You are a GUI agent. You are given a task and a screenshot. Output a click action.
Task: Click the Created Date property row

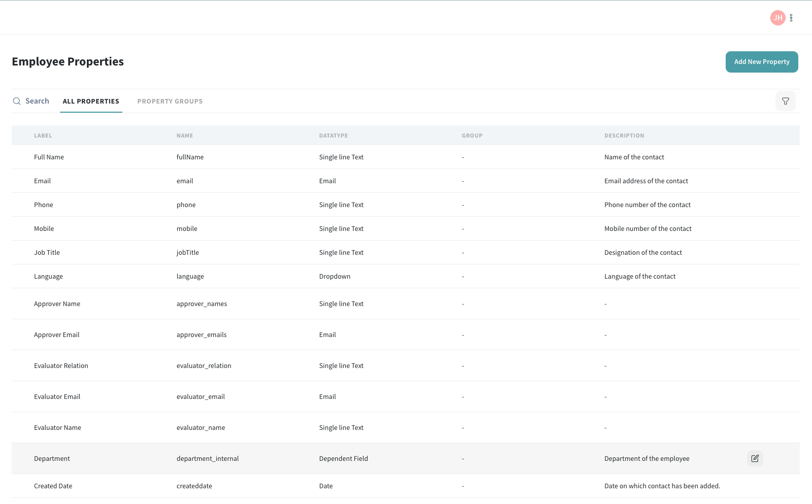click(x=53, y=486)
